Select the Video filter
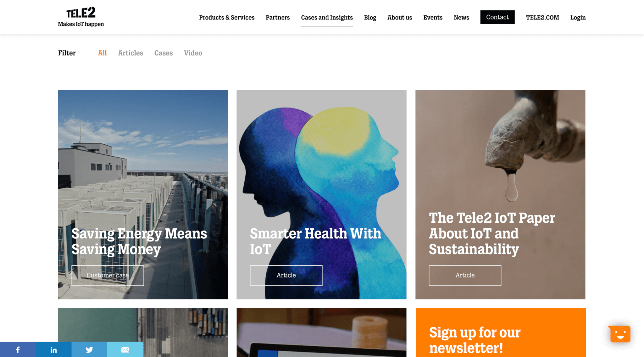Image resolution: width=644 pixels, height=357 pixels. 193,53
